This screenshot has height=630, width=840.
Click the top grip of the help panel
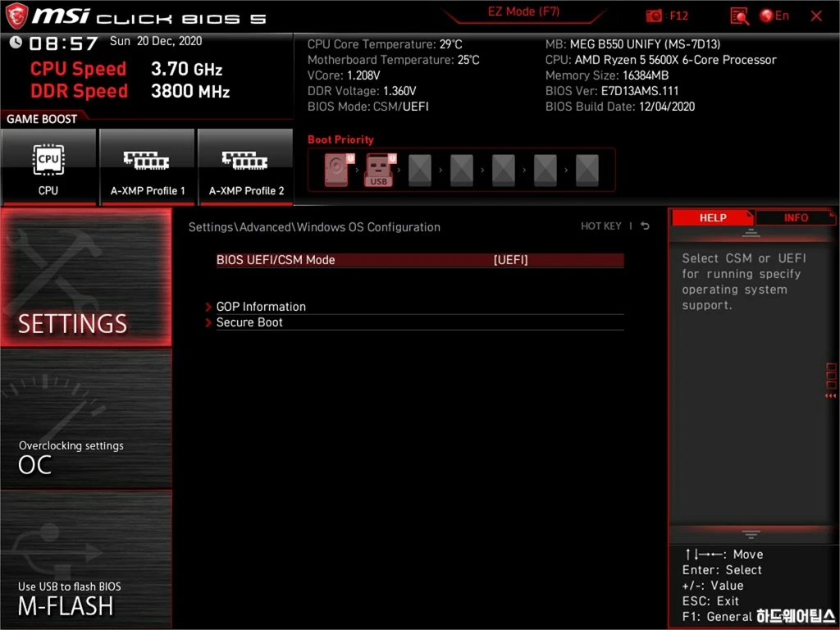pos(751,233)
